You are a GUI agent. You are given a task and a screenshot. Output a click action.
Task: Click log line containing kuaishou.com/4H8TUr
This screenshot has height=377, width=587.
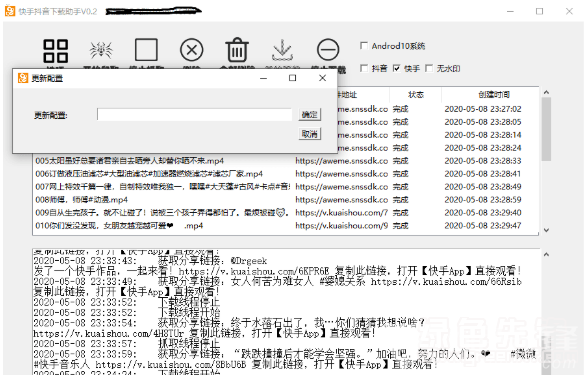coord(204,333)
